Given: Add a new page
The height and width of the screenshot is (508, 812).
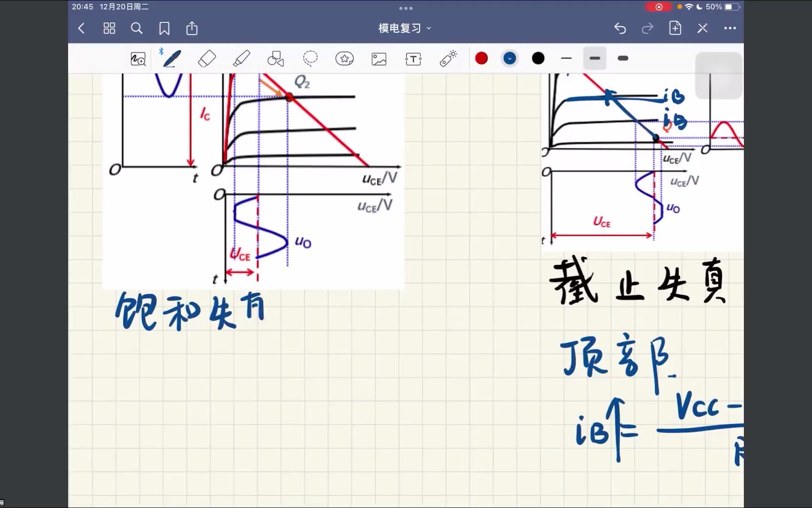Looking at the screenshot, I should (675, 28).
